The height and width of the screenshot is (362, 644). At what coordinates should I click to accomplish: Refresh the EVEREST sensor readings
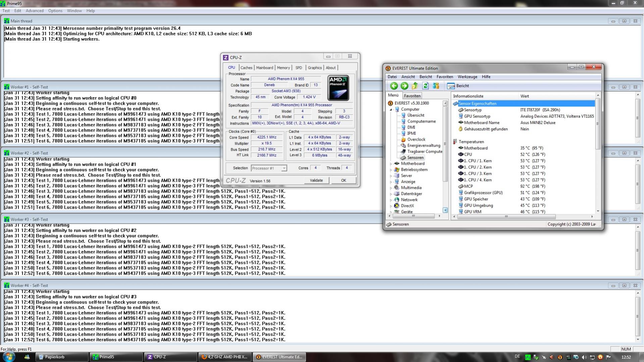[x=425, y=86]
